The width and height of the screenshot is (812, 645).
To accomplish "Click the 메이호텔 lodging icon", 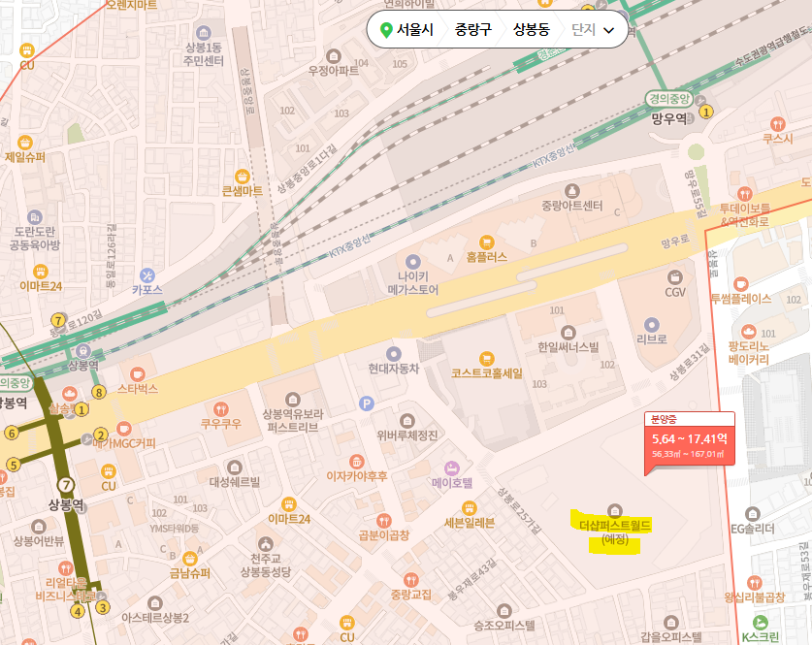I will click(451, 468).
